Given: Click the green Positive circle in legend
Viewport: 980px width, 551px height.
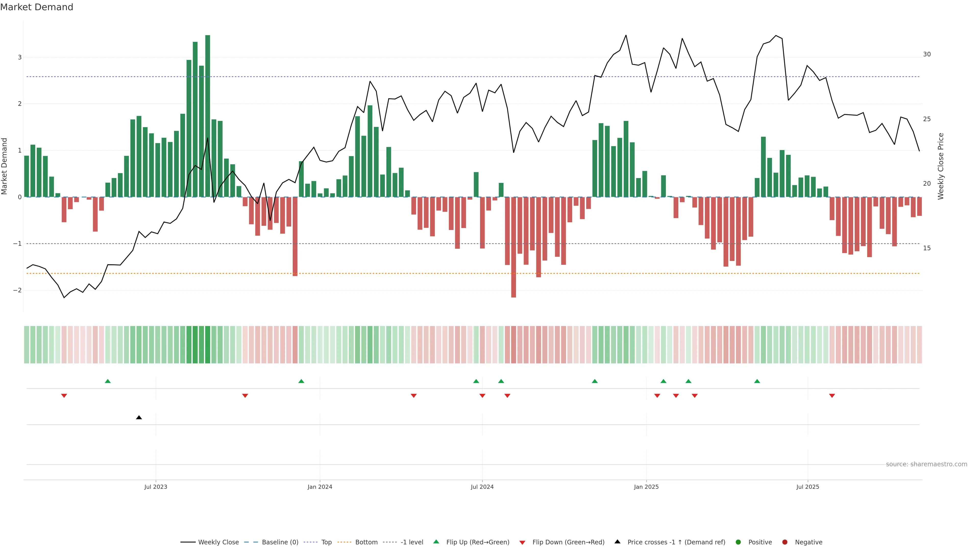Looking at the screenshot, I should 738,542.
